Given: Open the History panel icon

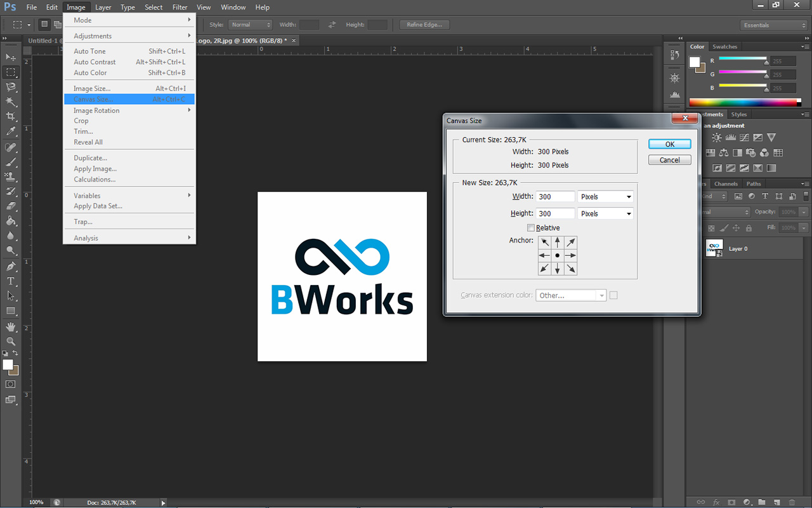Looking at the screenshot, I should [x=675, y=55].
